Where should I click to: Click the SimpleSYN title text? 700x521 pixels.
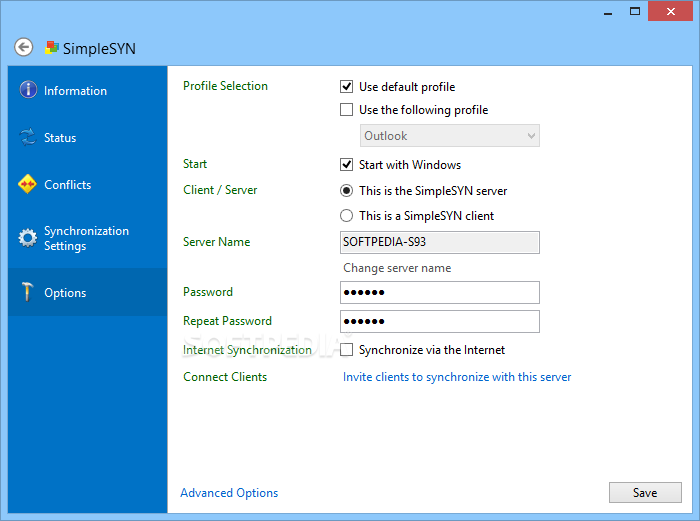[99, 48]
